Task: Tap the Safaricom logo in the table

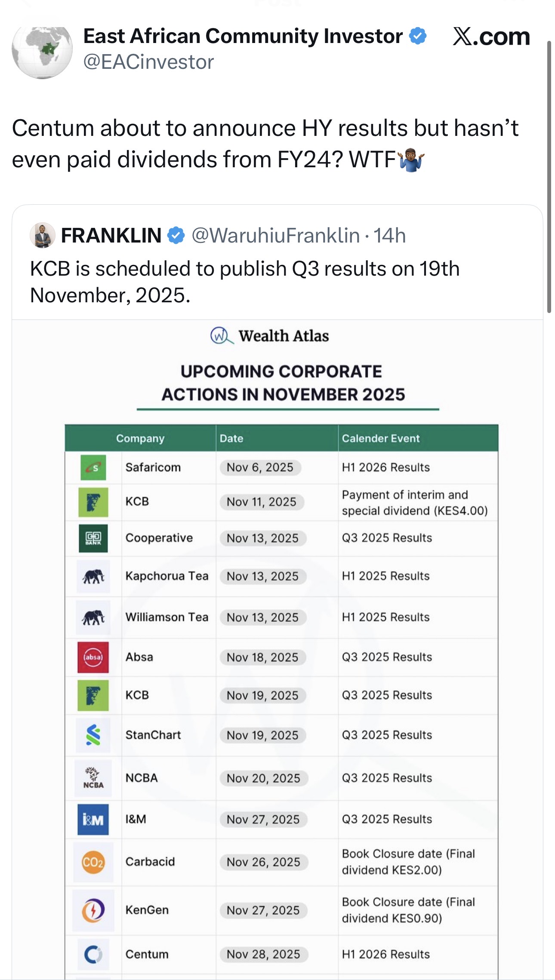Action: [93, 467]
